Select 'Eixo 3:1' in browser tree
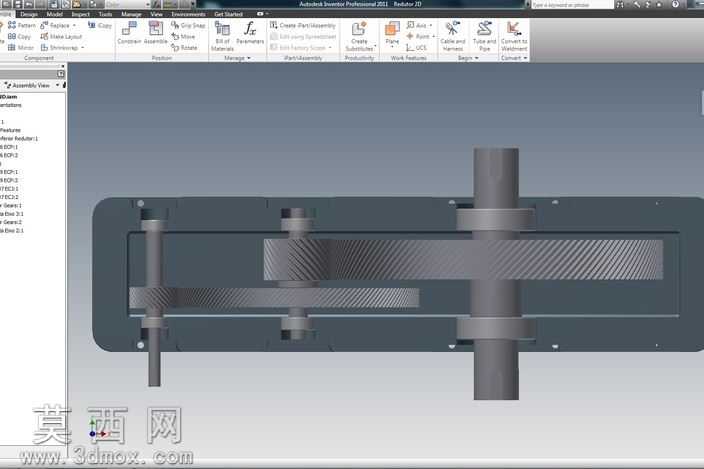The height and width of the screenshot is (469, 704). click(12, 214)
